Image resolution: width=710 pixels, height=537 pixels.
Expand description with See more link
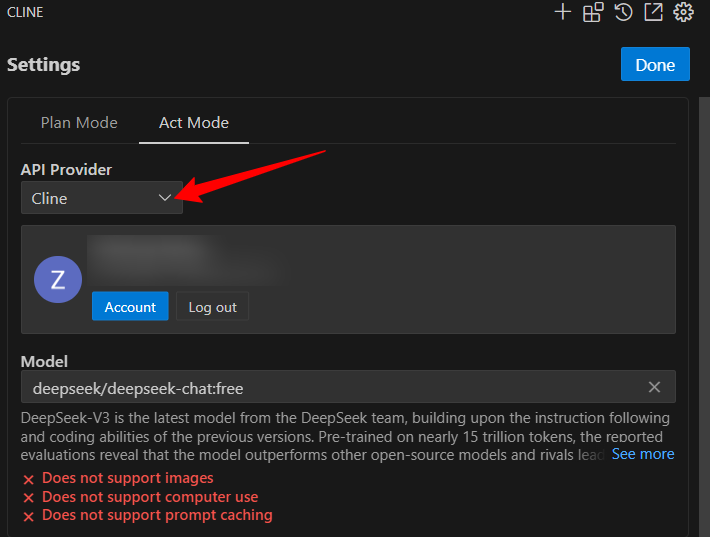(643, 454)
